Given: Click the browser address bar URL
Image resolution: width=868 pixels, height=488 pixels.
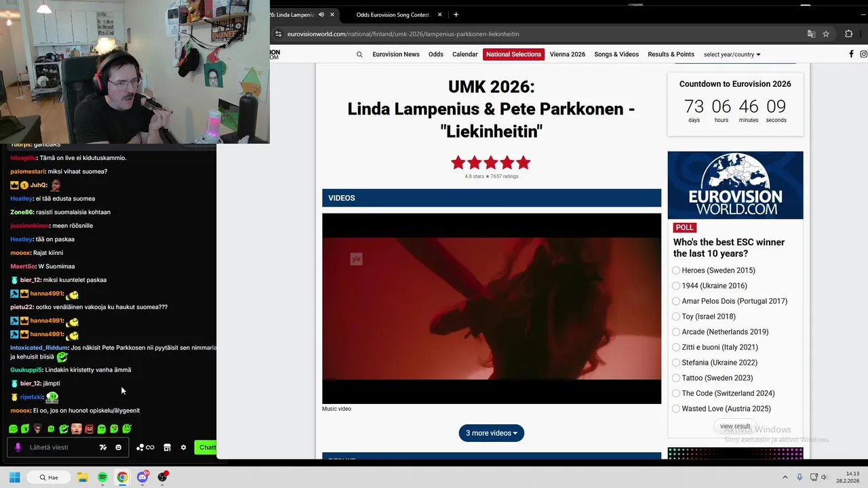Looking at the screenshot, I should (x=403, y=34).
